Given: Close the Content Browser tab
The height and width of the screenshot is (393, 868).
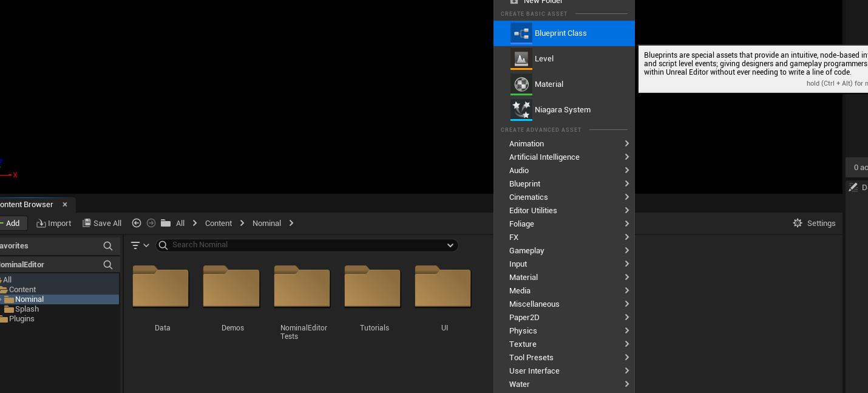Looking at the screenshot, I should (65, 205).
